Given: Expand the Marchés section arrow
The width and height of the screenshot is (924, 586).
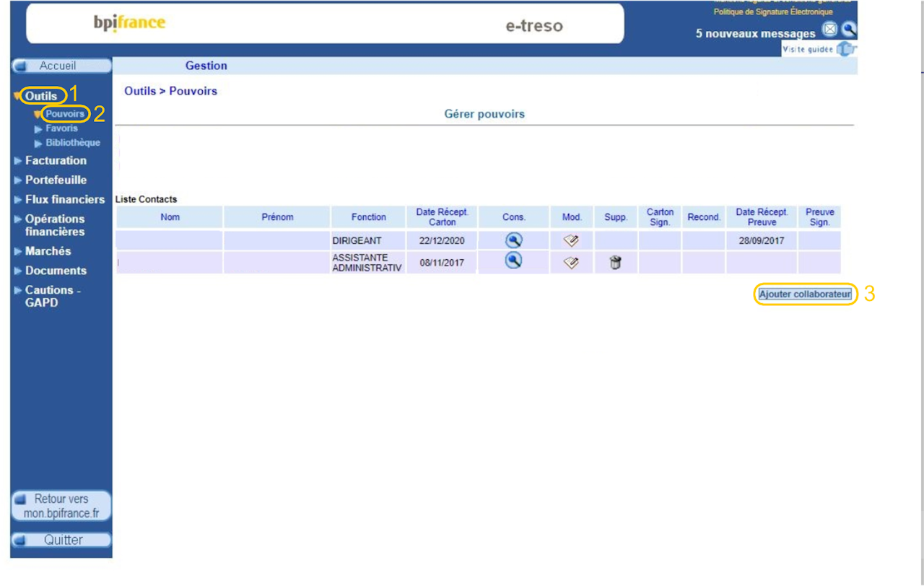Looking at the screenshot, I should (18, 252).
